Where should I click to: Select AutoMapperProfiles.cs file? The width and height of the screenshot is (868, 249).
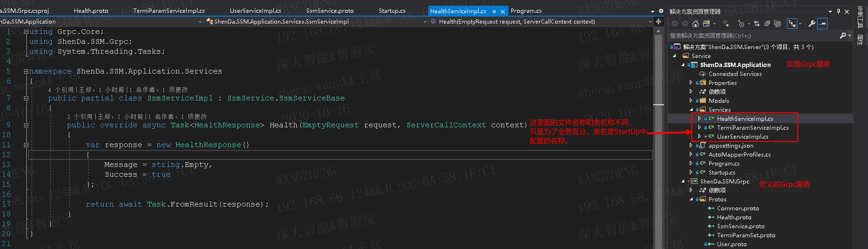740,154
